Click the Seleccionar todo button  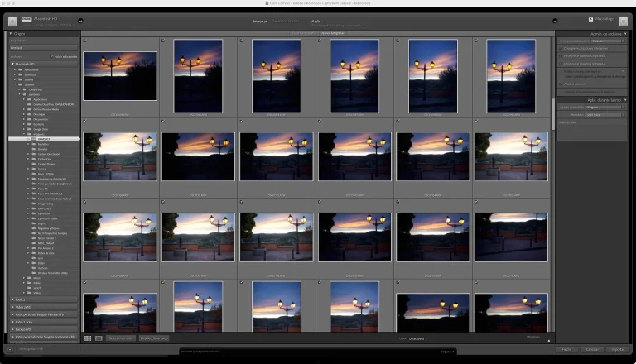[121, 338]
